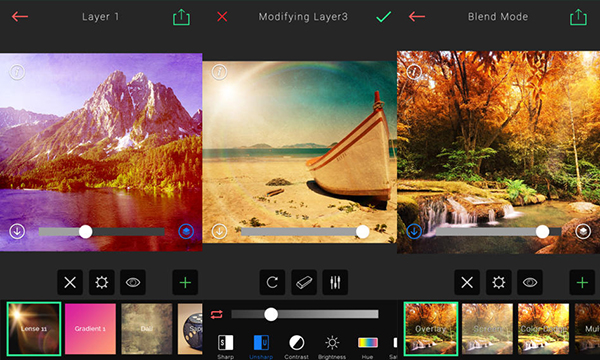Image resolution: width=600 pixels, height=360 pixels.
Task: Tap the download icon on the boat photo
Action: [x=219, y=231]
